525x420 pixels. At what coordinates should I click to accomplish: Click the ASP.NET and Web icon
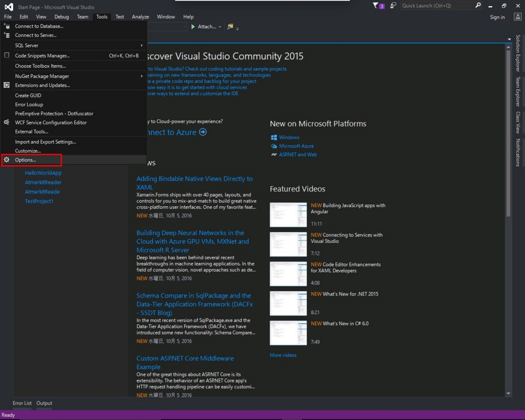click(x=274, y=154)
